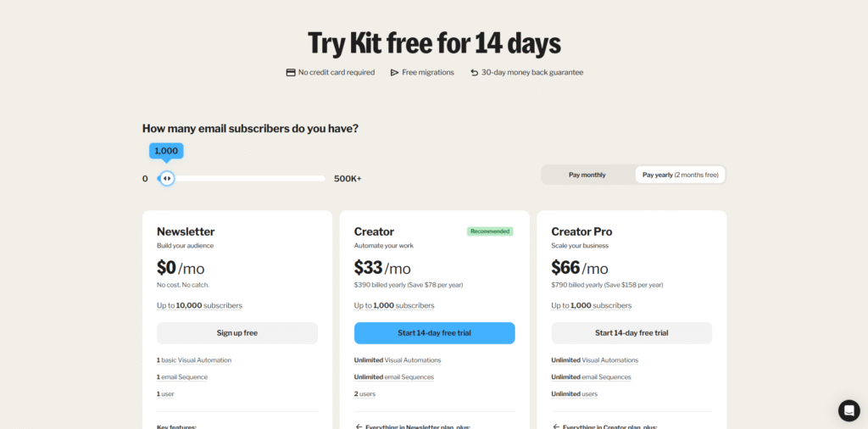The height and width of the screenshot is (429, 868).
Task: Click the subscriber count slider handle
Action: coord(167,178)
